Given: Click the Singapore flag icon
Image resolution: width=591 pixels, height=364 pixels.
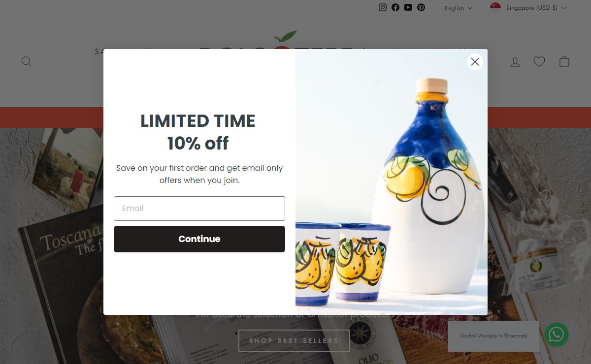Looking at the screenshot, I should (x=495, y=8).
